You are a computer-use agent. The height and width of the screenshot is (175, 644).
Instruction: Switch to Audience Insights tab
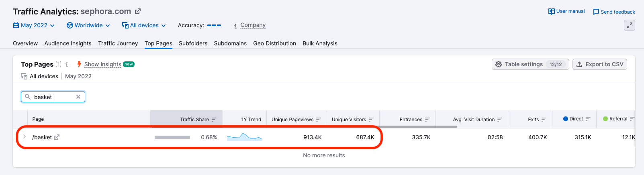(68, 43)
